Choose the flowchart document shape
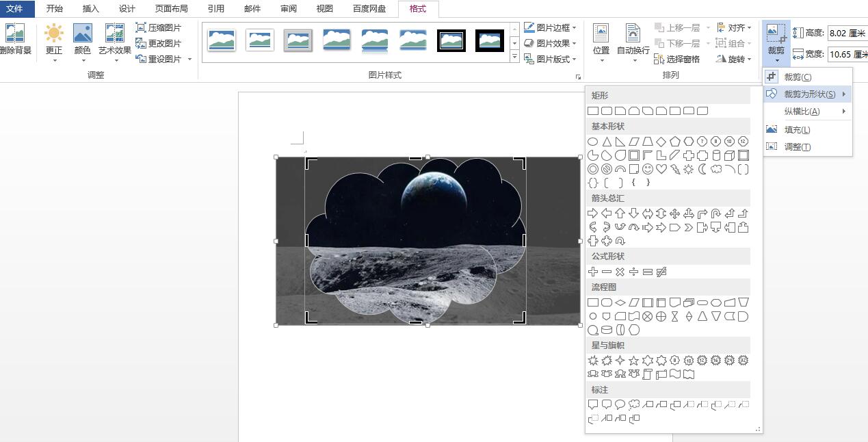The width and height of the screenshot is (868, 442). coord(675,302)
